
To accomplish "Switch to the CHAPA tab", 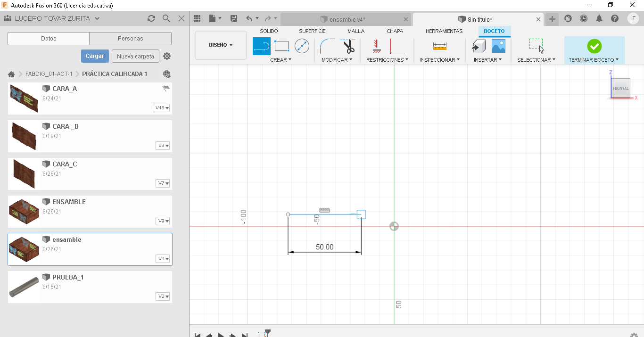I will [395, 31].
